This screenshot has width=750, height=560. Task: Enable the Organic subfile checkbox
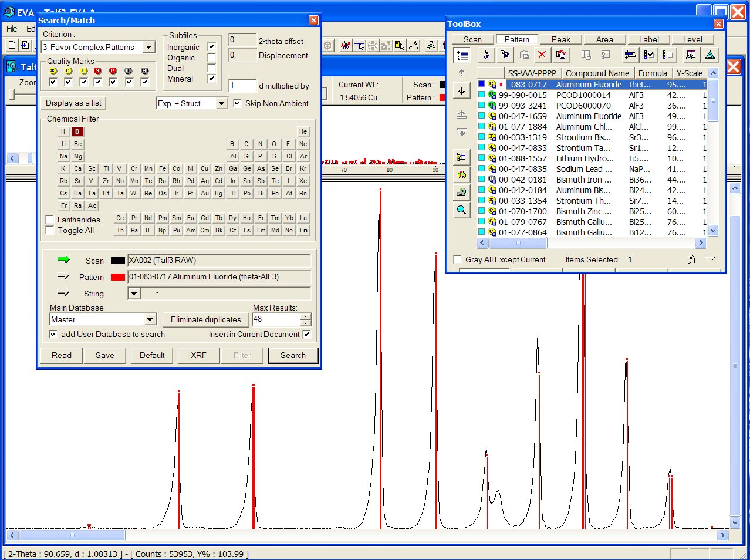(211, 58)
